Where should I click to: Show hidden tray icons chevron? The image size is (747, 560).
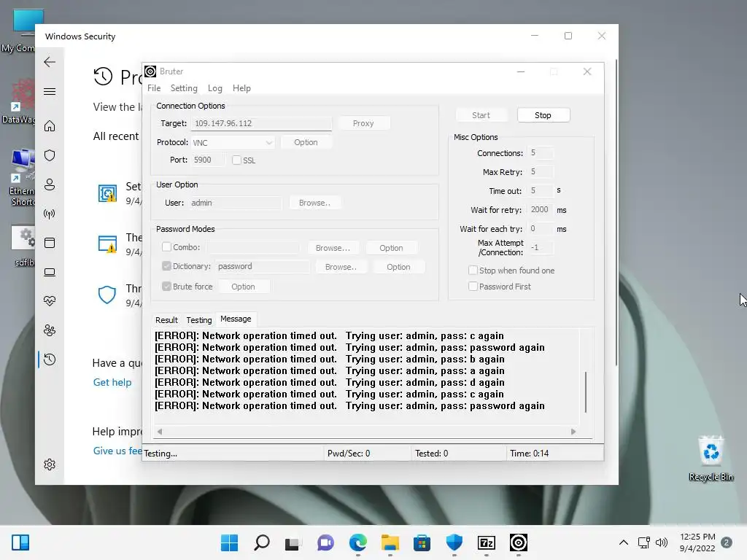pos(623,542)
